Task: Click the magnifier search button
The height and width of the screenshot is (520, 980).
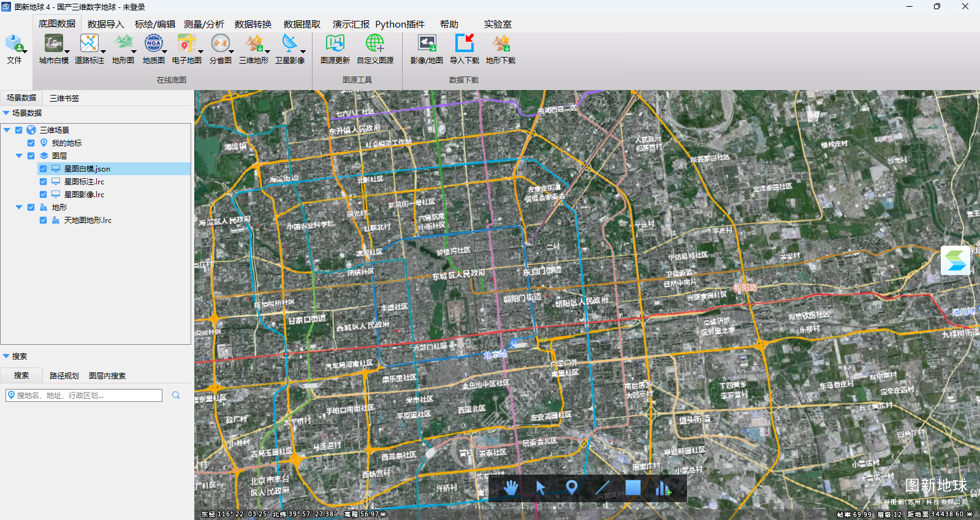Action: 176,396
